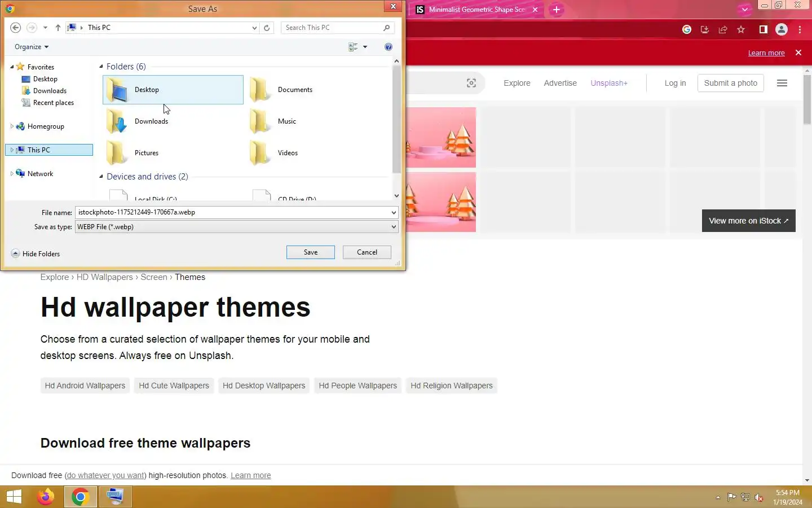Viewport: 812px width, 508px height.
Task: Click the search magnifier icon
Action: point(387,28)
